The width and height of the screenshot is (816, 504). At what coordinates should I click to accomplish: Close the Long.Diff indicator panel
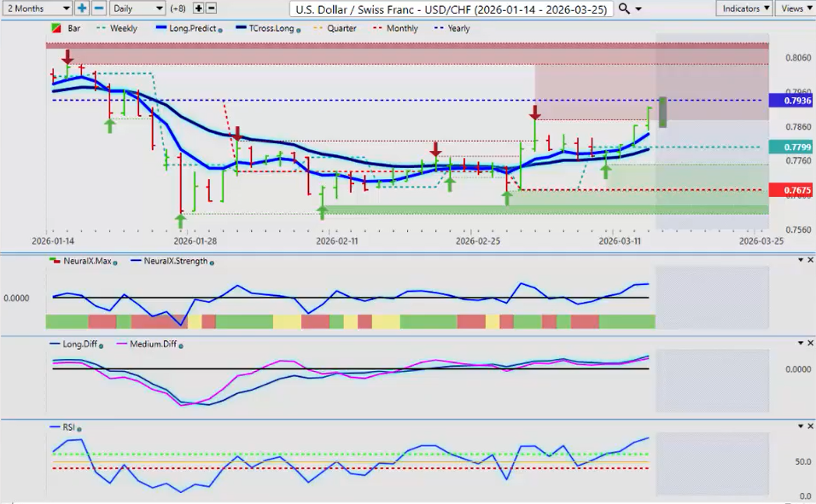(809, 344)
